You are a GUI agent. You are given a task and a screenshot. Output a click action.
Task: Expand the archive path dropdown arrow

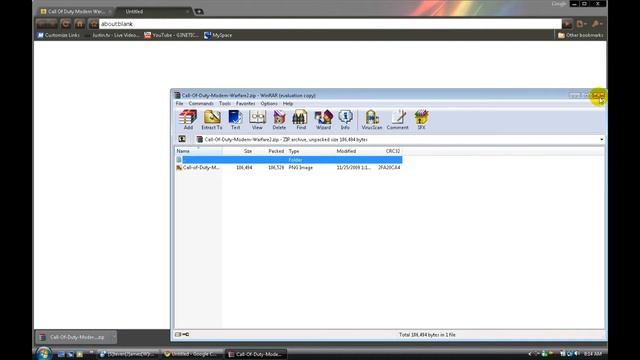click(601, 140)
